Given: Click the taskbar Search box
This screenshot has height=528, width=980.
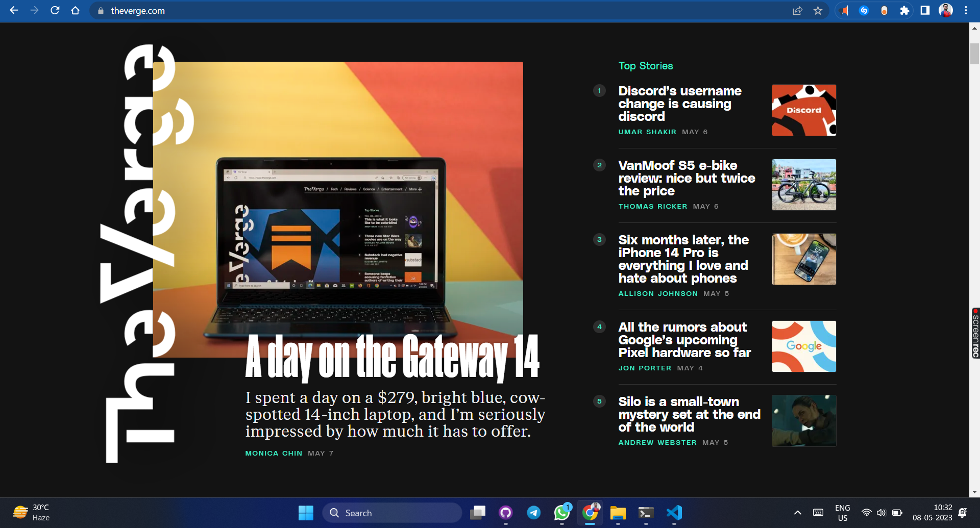Looking at the screenshot, I should pyautogui.click(x=392, y=513).
